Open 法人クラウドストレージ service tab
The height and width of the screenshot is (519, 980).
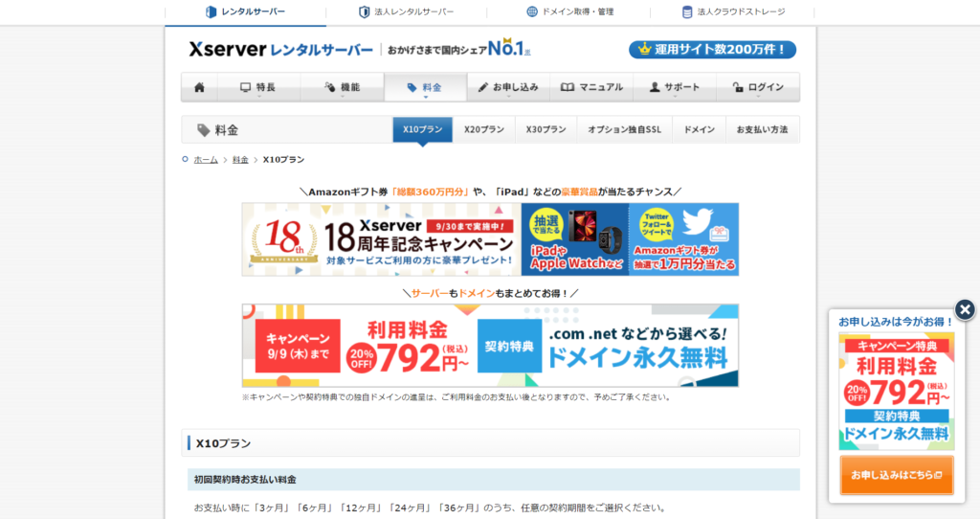point(732,11)
